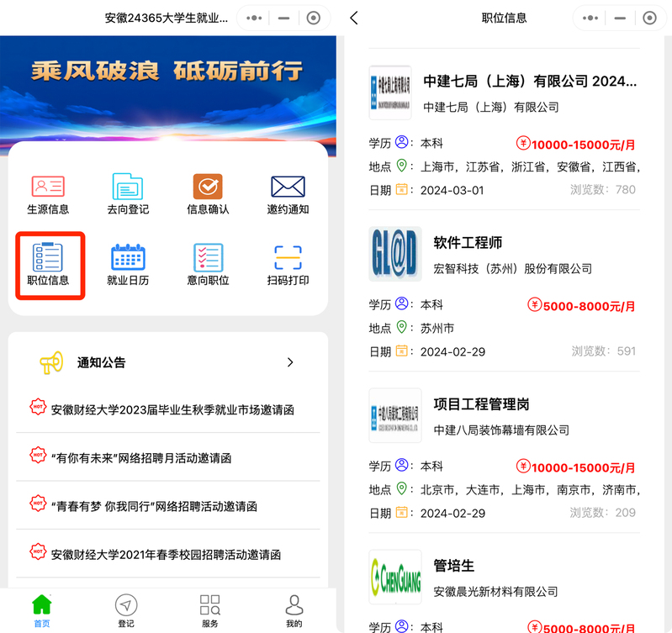This screenshot has width=672, height=633.
Task: Open the 生源信息 icon
Action: tap(48, 187)
